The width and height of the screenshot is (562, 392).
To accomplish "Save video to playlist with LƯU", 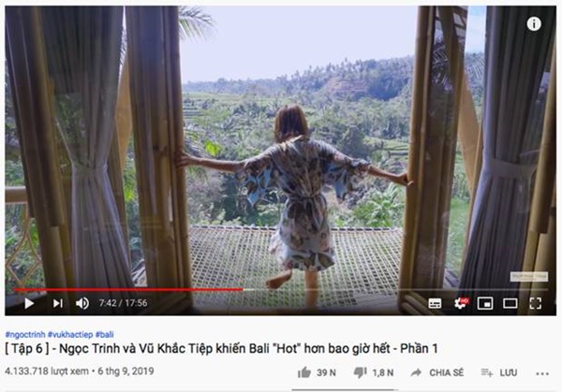I will [499, 372].
